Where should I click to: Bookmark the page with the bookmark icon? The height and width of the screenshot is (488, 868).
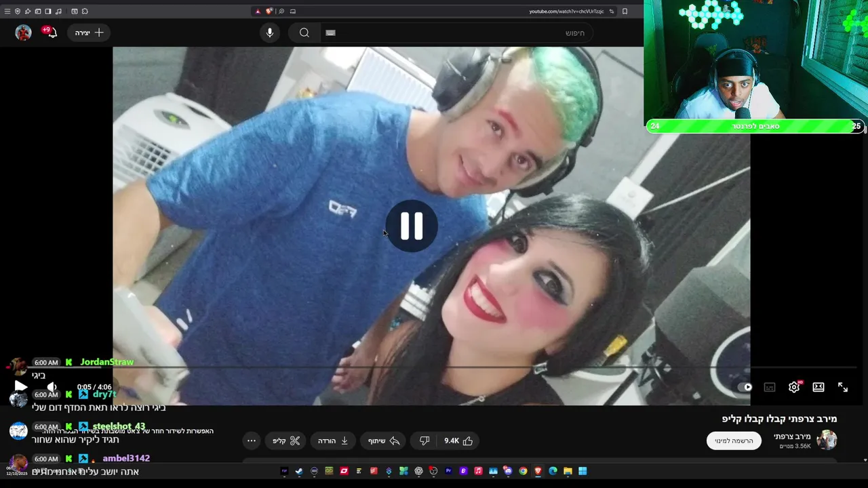point(625,12)
